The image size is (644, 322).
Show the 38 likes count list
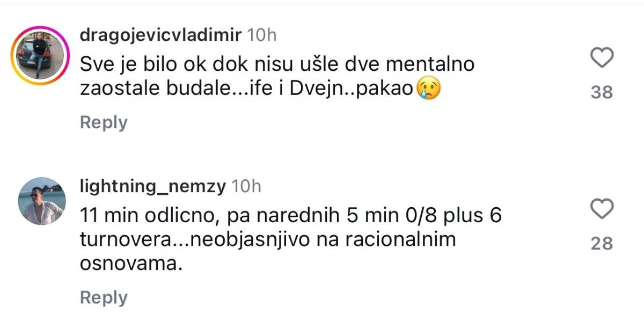602,93
